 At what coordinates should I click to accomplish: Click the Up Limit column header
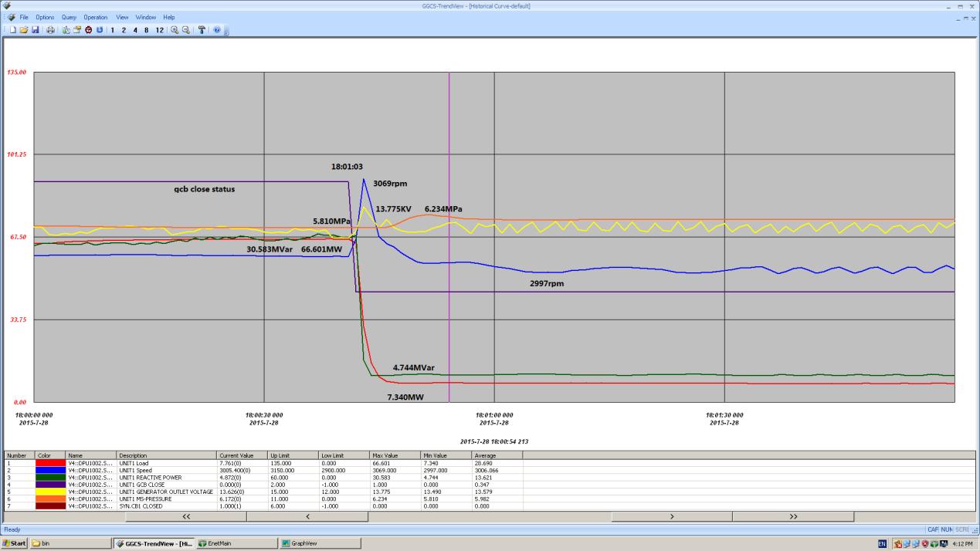(x=293, y=456)
